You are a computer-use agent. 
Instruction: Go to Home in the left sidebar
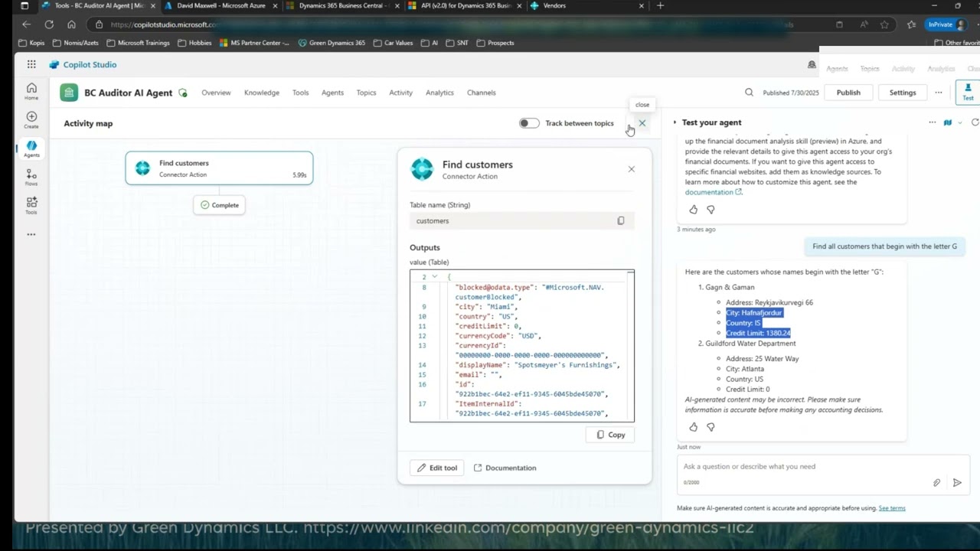tap(31, 91)
